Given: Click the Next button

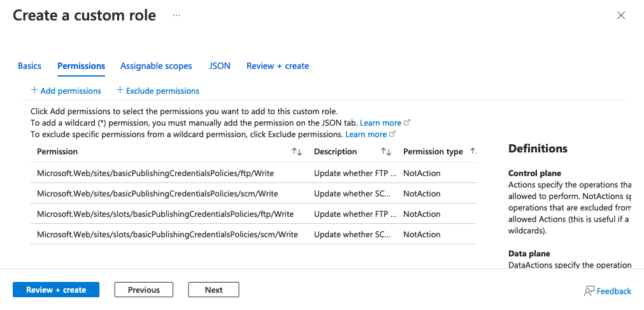Looking at the screenshot, I should (x=213, y=290).
